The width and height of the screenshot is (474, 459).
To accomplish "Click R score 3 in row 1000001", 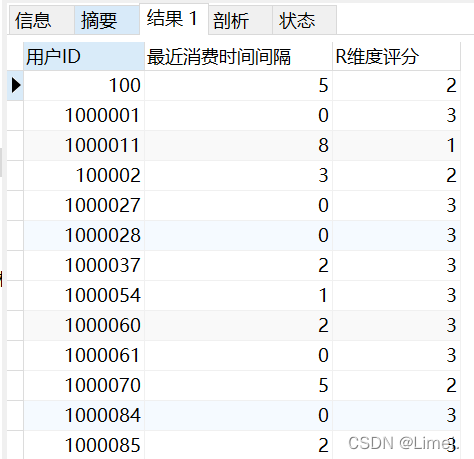I will [x=396, y=115].
